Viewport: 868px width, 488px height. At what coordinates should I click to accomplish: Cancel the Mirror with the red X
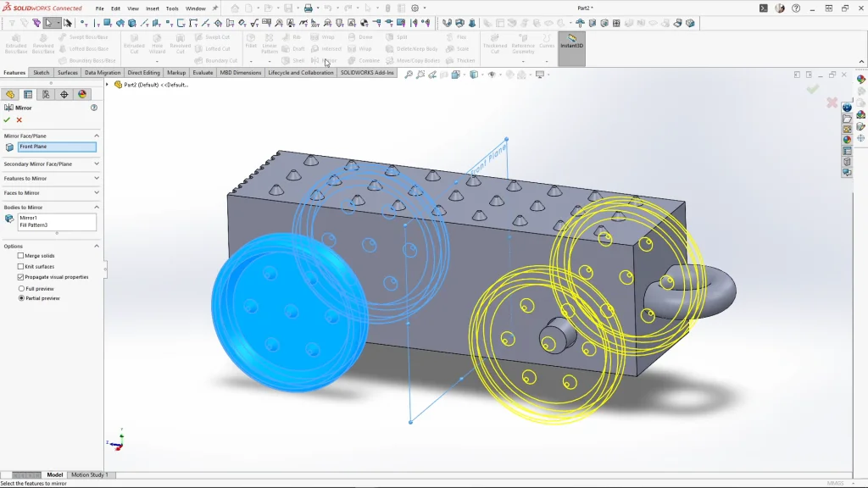click(19, 120)
